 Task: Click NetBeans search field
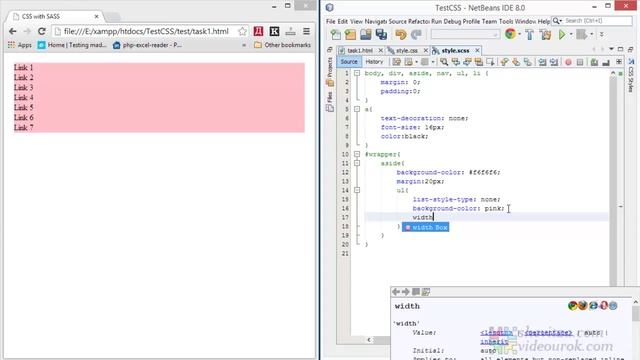click(597, 20)
